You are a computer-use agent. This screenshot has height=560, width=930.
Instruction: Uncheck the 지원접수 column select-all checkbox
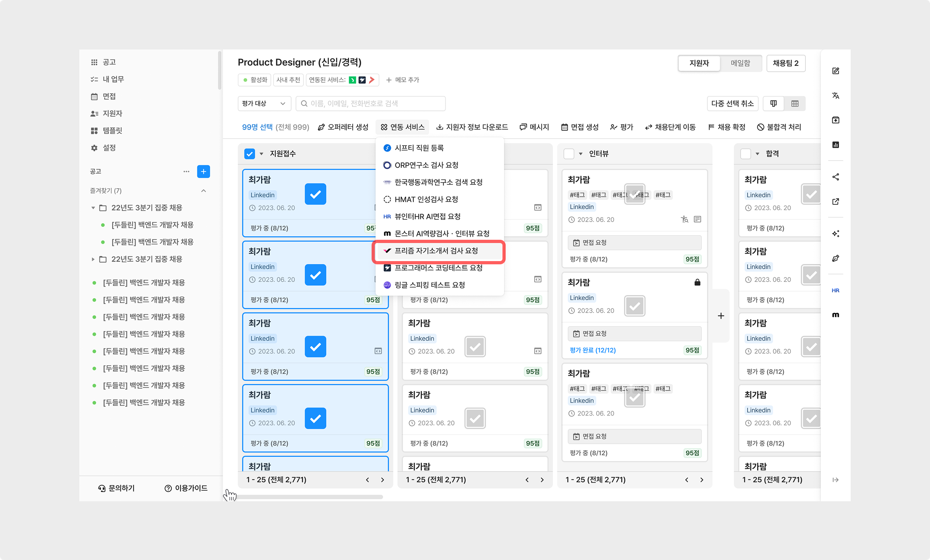(250, 154)
